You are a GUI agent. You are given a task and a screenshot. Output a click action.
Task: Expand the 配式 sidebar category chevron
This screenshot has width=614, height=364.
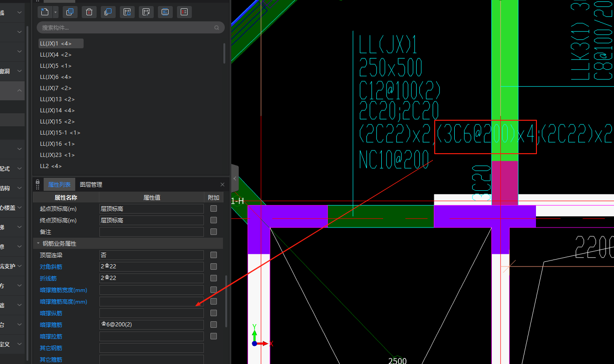pyautogui.click(x=20, y=169)
